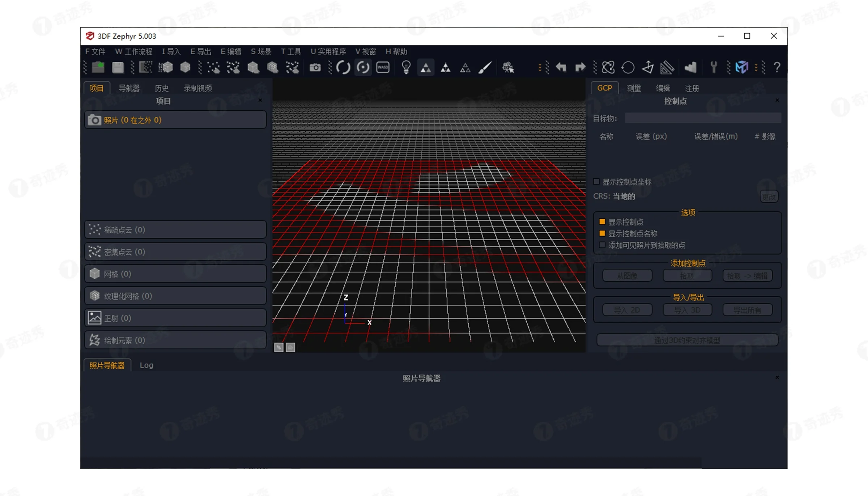Click the 导入 3D button

coord(687,310)
